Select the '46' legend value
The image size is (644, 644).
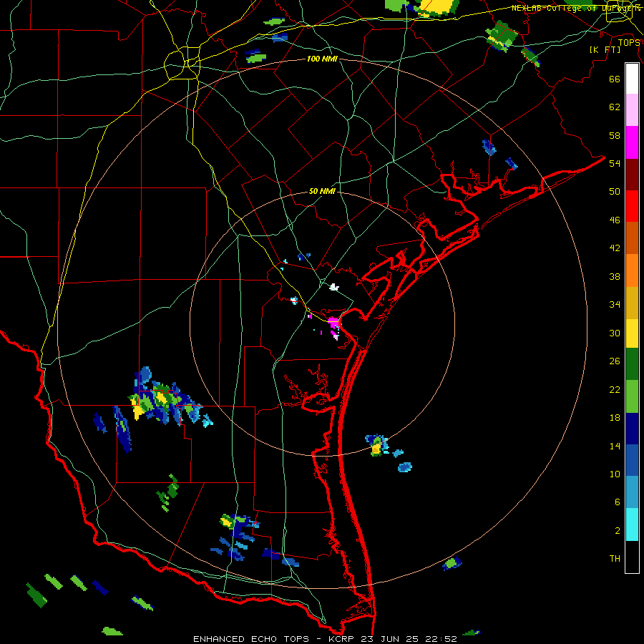615,220
